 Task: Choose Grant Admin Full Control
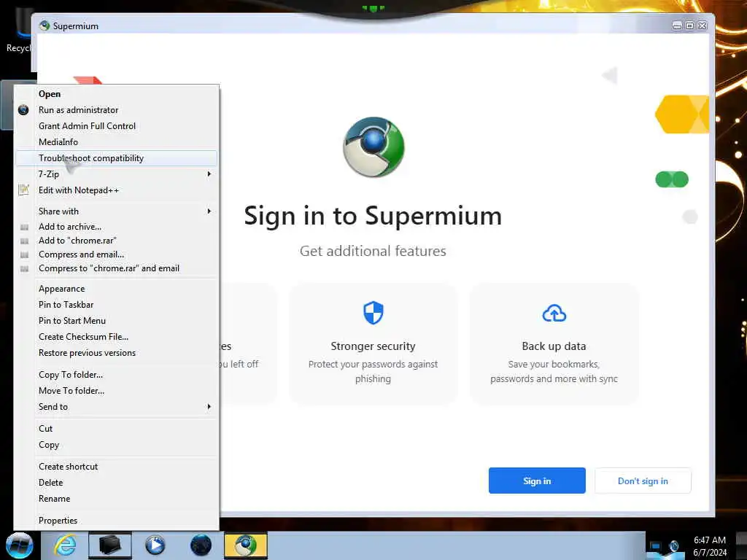pyautogui.click(x=116, y=126)
